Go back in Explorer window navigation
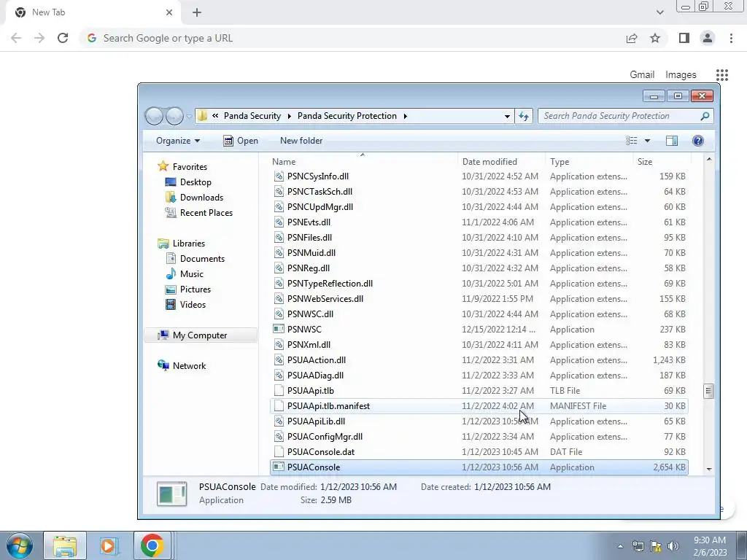This screenshot has height=560, width=747. [x=154, y=116]
